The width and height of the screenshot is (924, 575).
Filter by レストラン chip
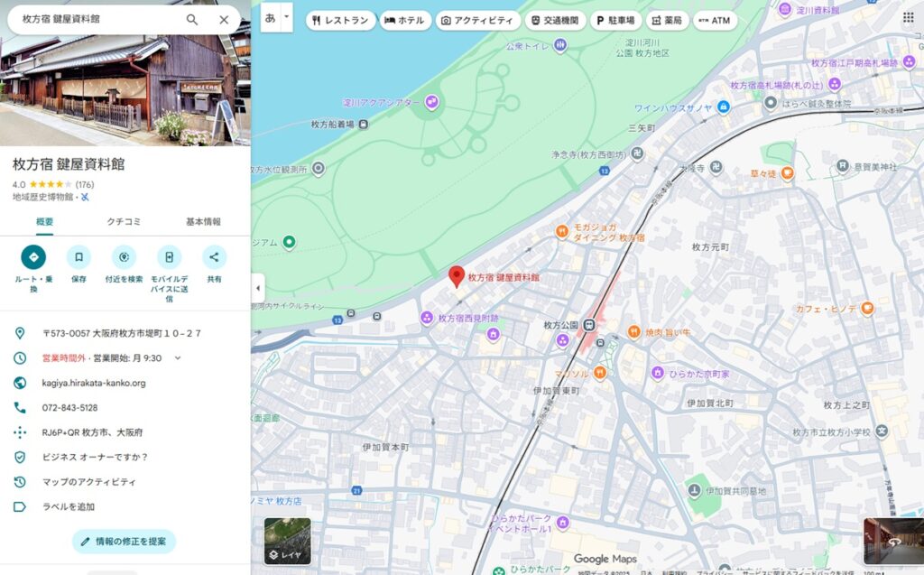(341, 20)
